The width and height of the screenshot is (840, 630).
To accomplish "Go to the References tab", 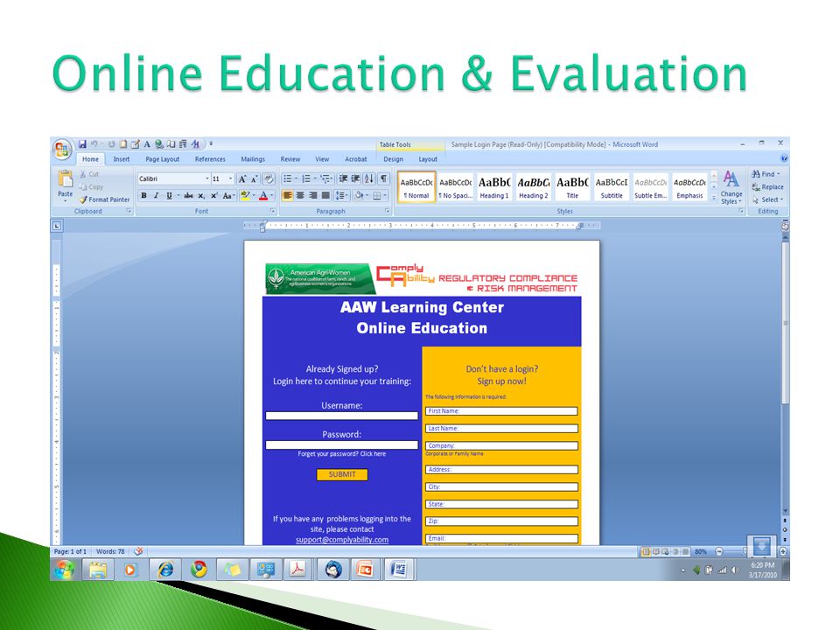I will (210, 159).
